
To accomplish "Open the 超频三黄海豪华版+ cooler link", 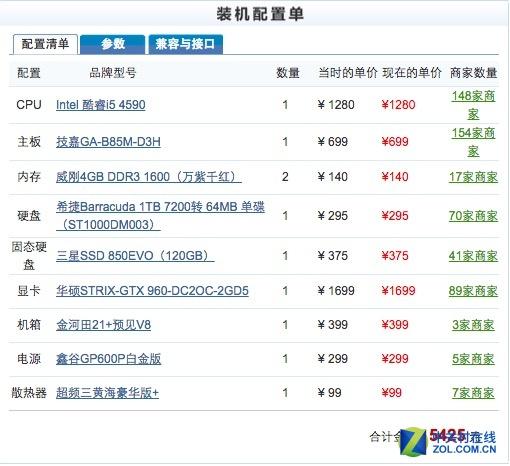I will pos(107,393).
